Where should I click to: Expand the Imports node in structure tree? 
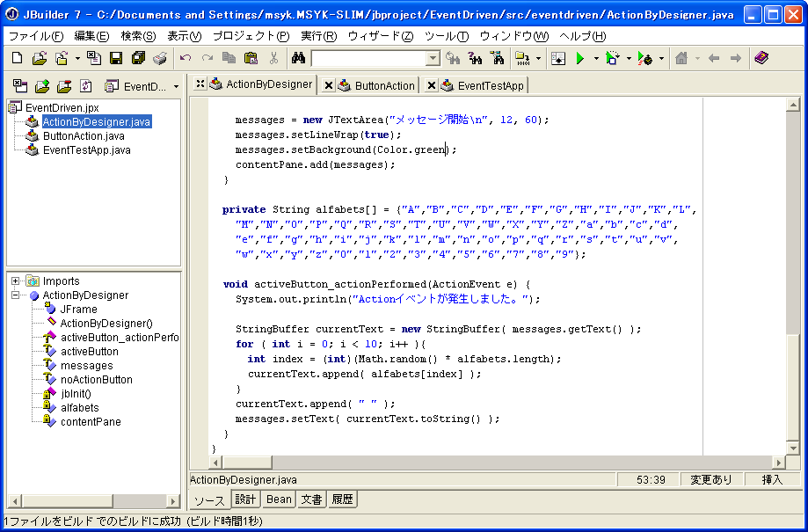click(x=16, y=281)
